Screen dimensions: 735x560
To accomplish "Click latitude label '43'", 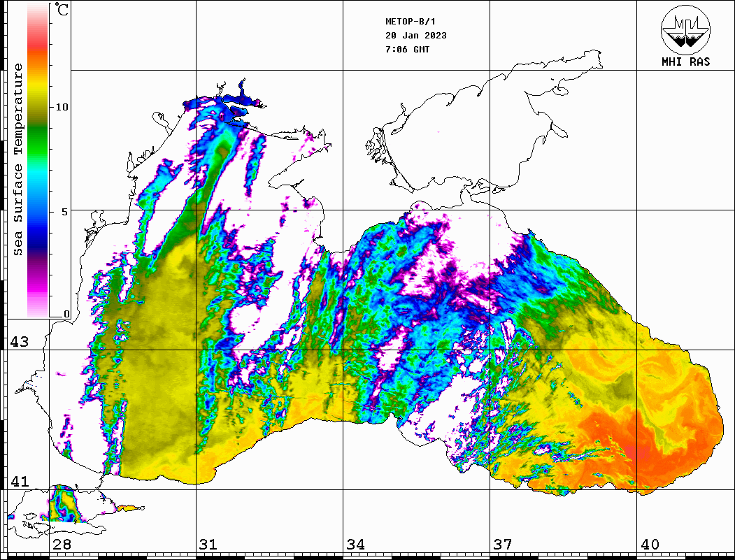I will (19, 342).
